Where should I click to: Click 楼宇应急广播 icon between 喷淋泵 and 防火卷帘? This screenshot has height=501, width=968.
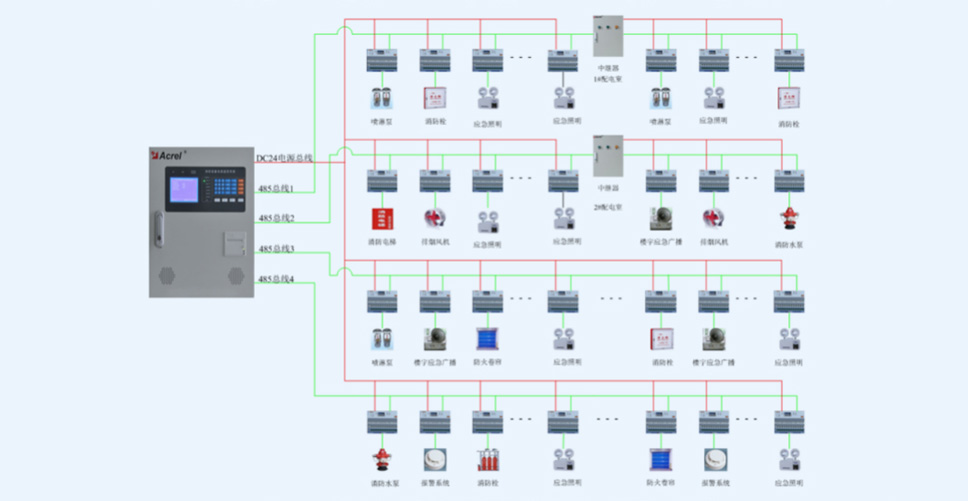[x=435, y=339]
